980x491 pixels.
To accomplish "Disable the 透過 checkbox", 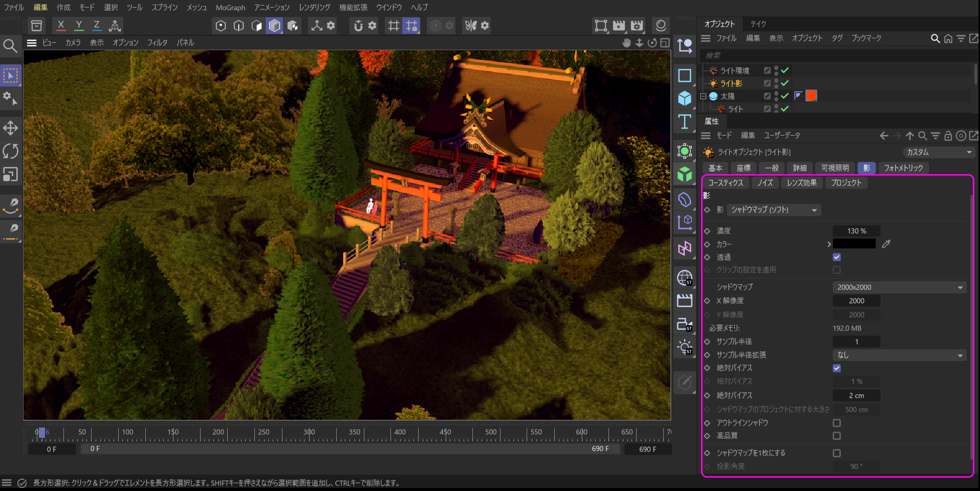I will point(837,257).
